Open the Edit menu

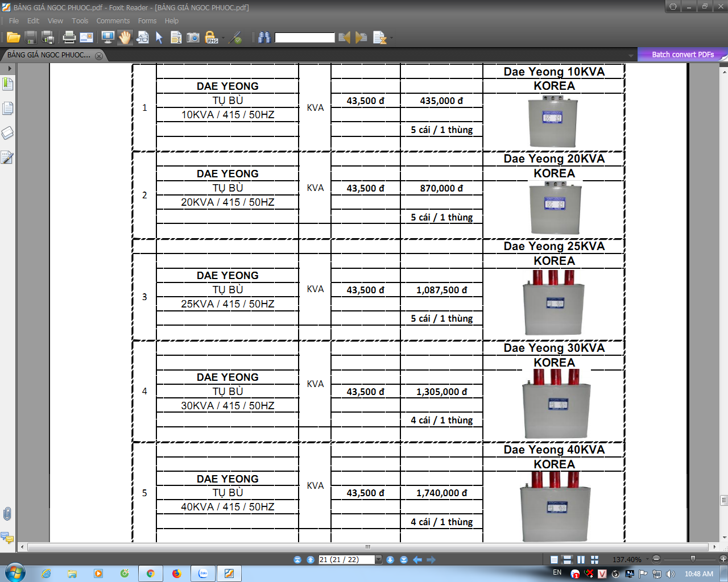click(33, 21)
